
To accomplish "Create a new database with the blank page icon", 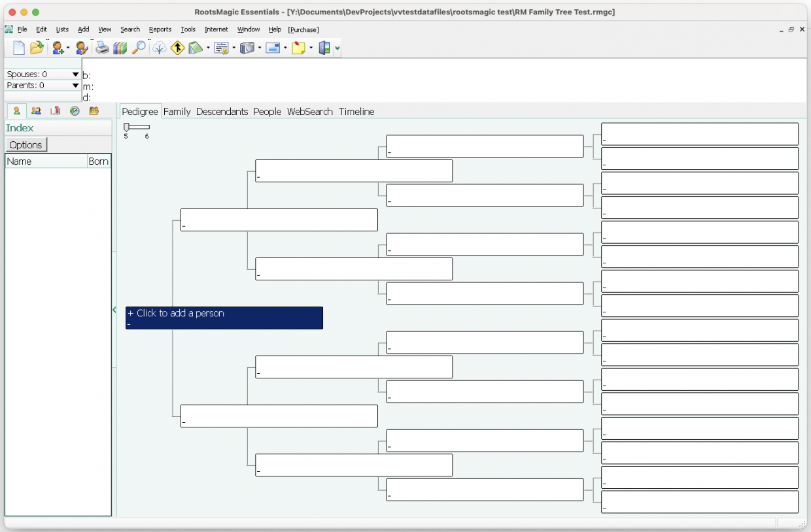I will tap(18, 47).
